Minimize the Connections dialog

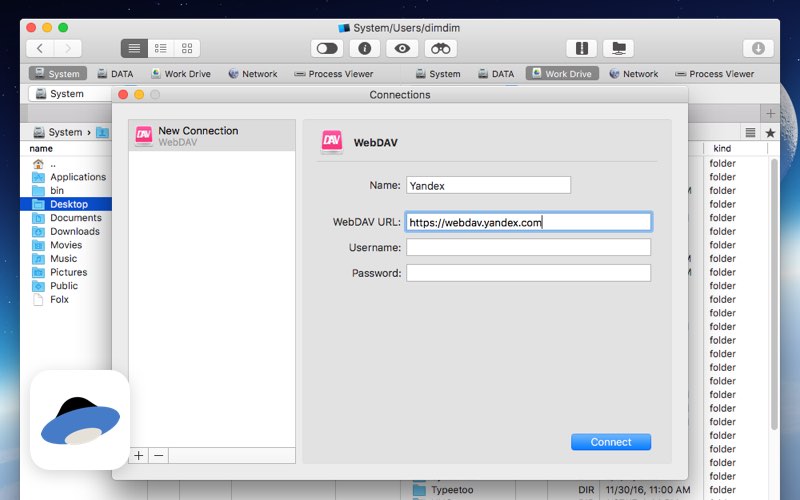(139, 94)
